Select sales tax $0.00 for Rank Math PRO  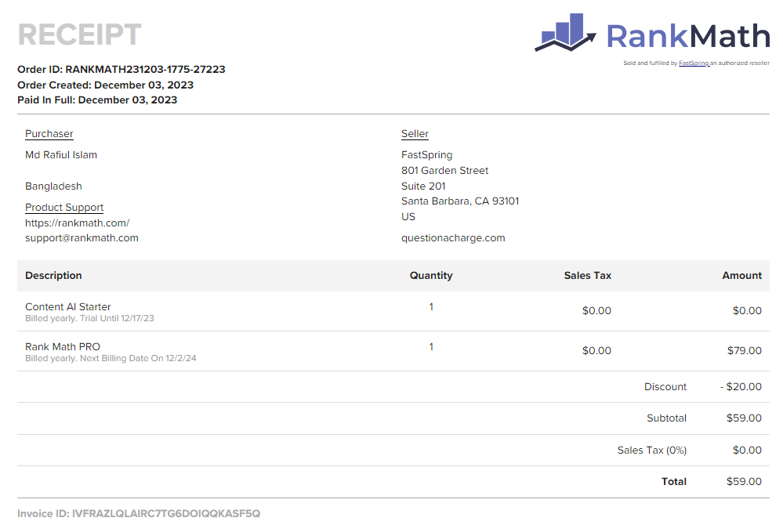596,350
